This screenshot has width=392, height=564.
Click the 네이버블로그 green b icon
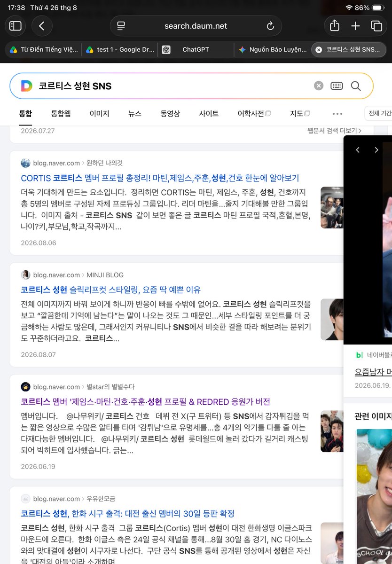click(x=360, y=355)
